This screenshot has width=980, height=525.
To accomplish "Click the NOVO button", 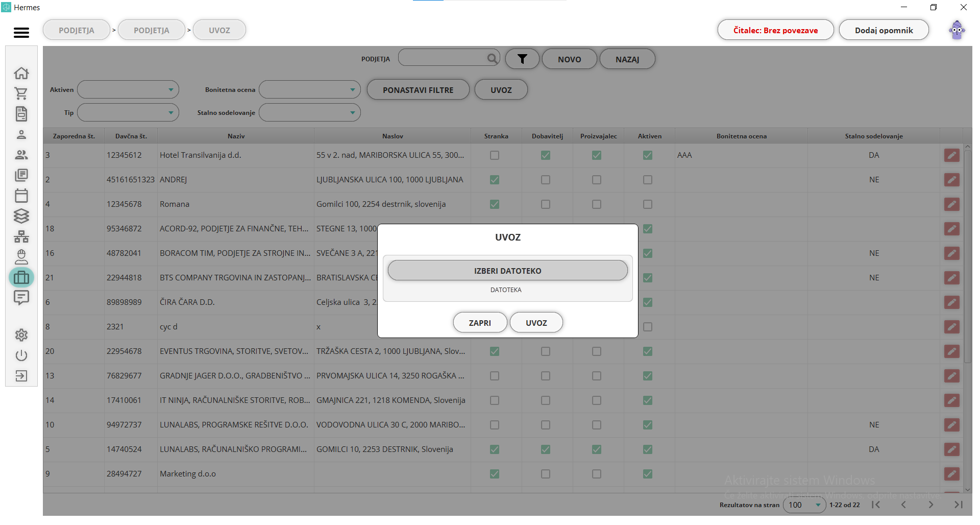I will (x=569, y=59).
